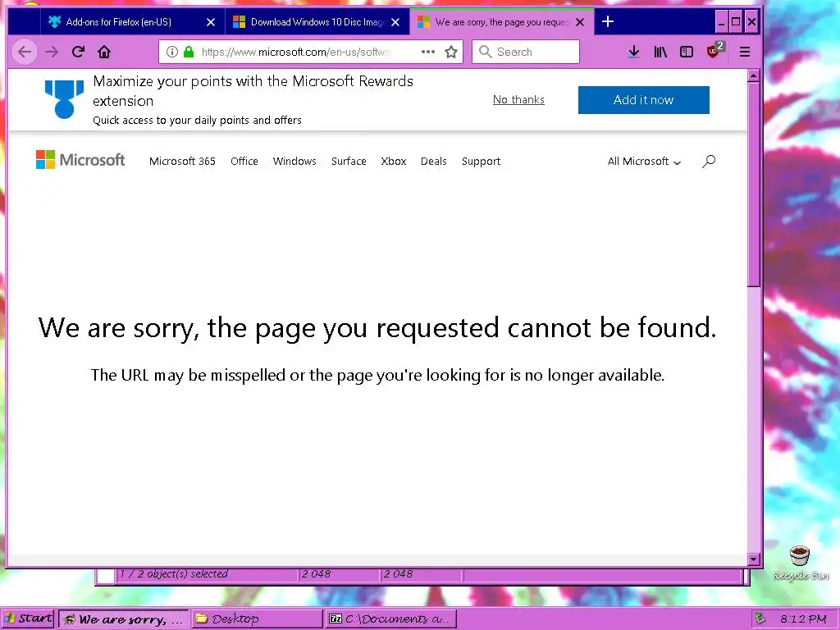Close the Add-ons for Firefox tab
The width and height of the screenshot is (840, 630).
point(211,22)
